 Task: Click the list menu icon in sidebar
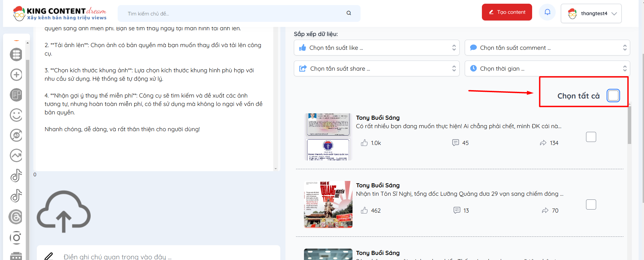click(16, 54)
